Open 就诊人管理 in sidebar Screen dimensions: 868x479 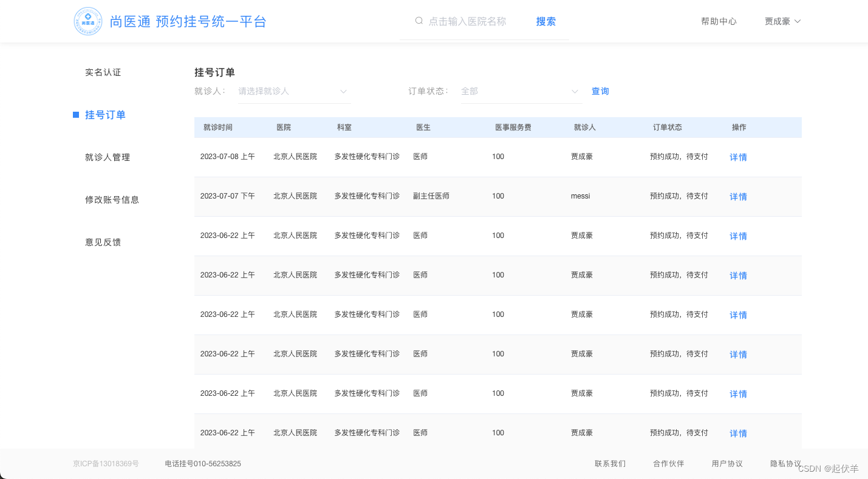108,157
